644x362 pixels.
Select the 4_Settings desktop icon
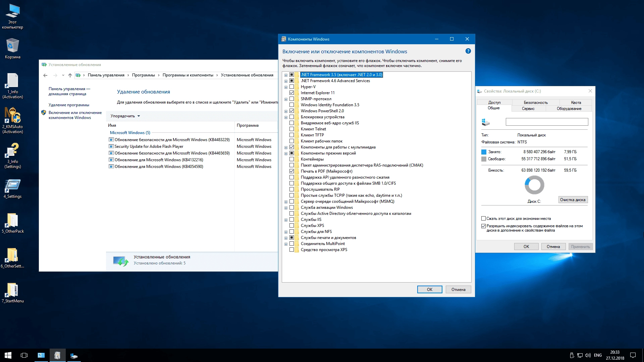[x=13, y=189]
